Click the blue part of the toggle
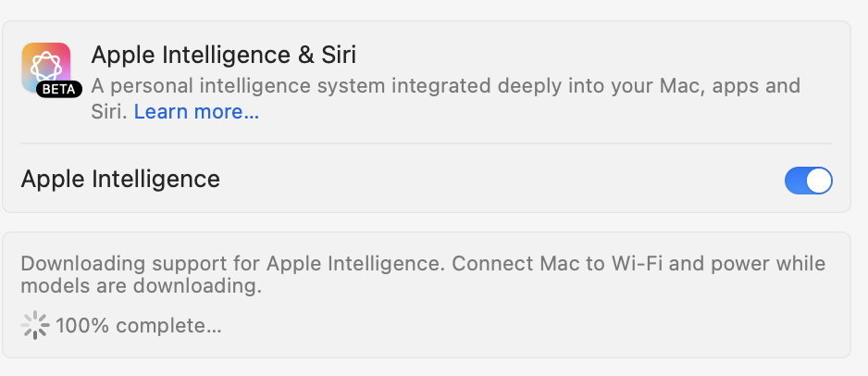Viewport: 868px width, 376px height. (795, 181)
